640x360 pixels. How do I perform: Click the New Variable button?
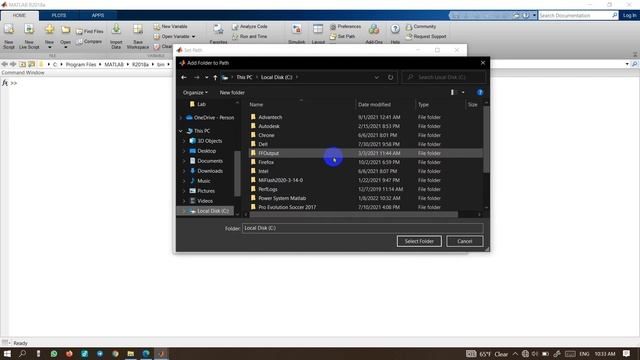click(171, 27)
